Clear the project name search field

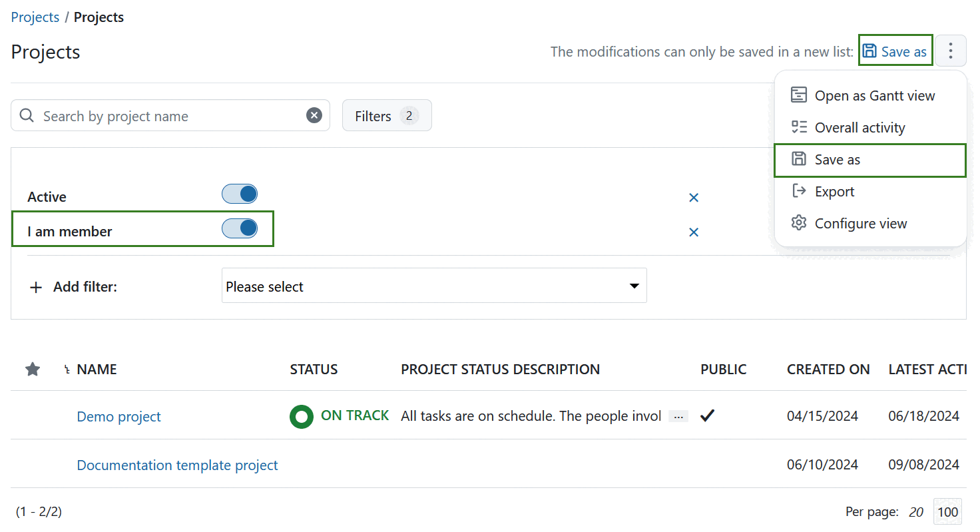(314, 115)
